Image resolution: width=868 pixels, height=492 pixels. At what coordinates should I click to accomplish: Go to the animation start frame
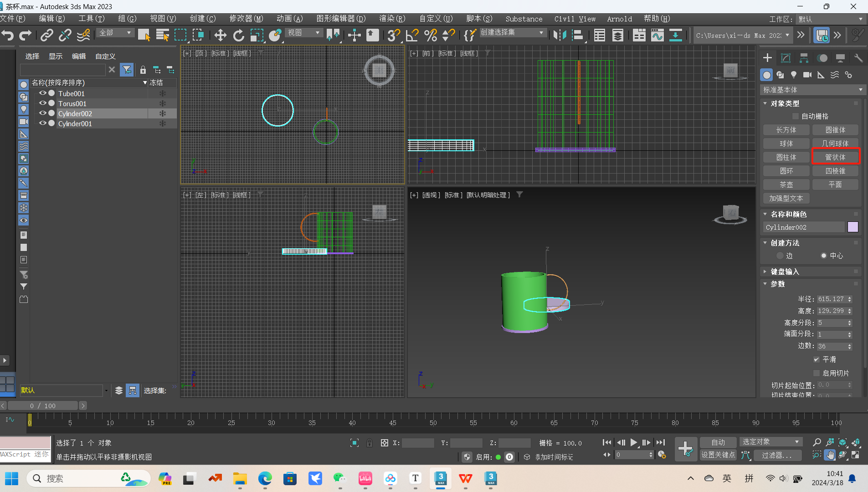(x=607, y=442)
